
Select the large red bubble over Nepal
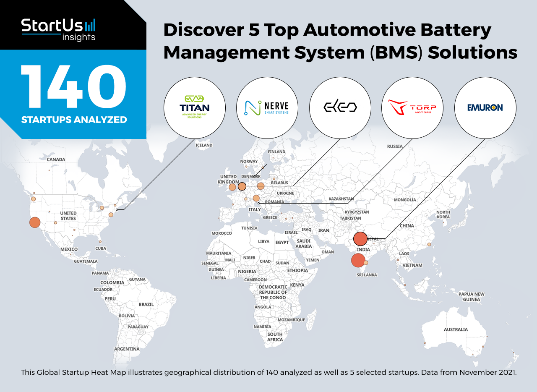(x=360, y=239)
